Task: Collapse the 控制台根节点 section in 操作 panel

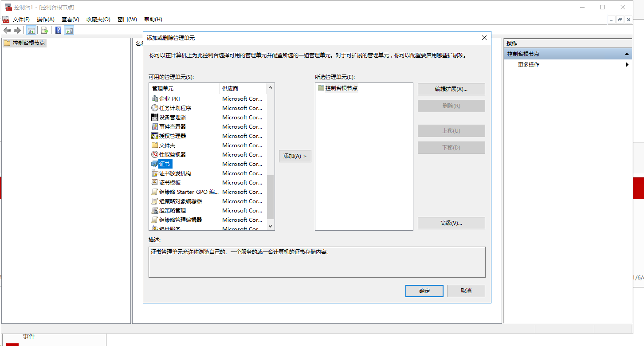Action: [x=627, y=54]
